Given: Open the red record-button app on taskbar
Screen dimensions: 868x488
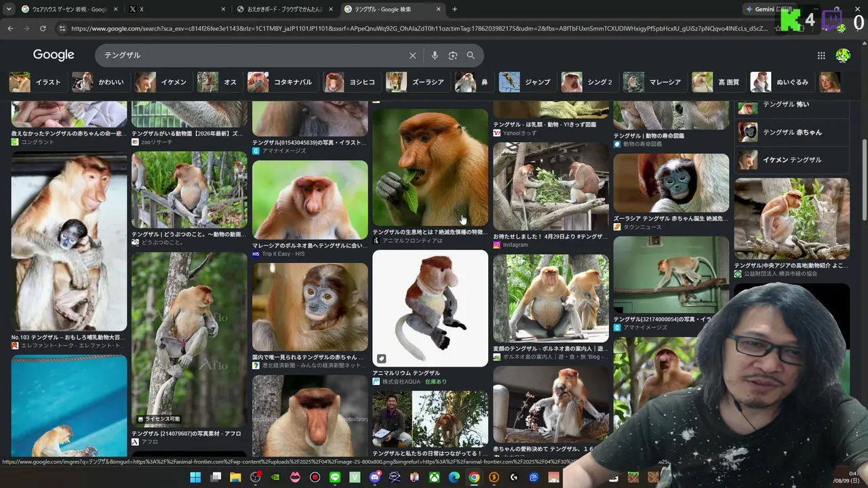Looking at the screenshot, I should [x=315, y=477].
